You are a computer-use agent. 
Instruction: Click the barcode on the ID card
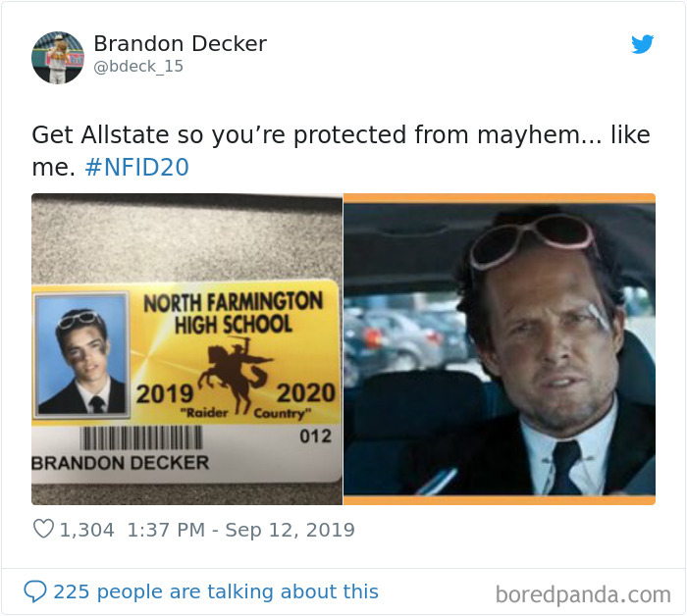[141, 438]
